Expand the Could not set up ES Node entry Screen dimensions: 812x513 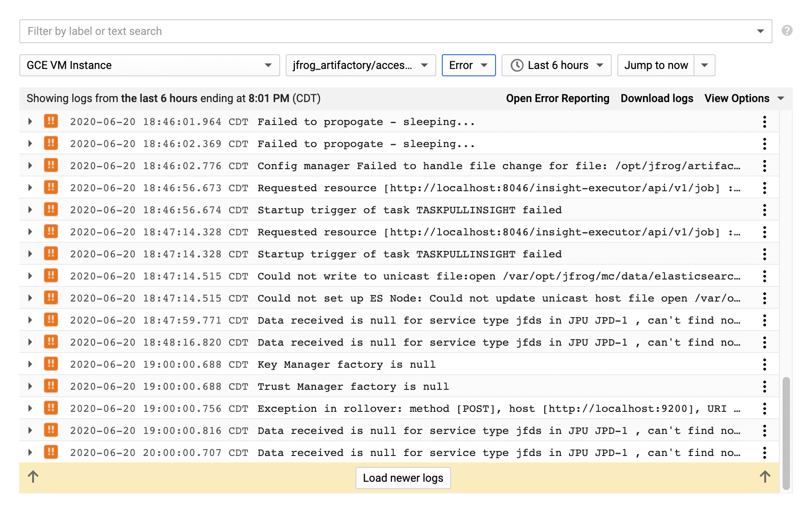(x=30, y=298)
